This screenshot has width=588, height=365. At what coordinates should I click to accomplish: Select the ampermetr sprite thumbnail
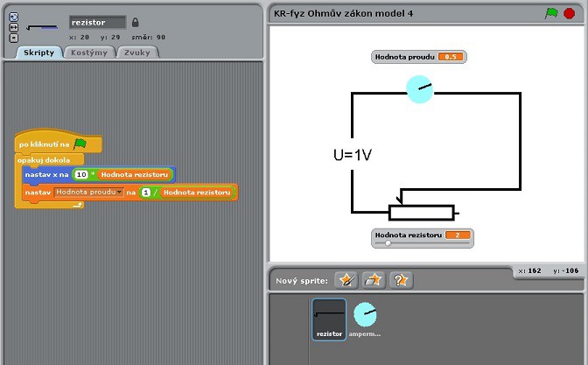(365, 319)
